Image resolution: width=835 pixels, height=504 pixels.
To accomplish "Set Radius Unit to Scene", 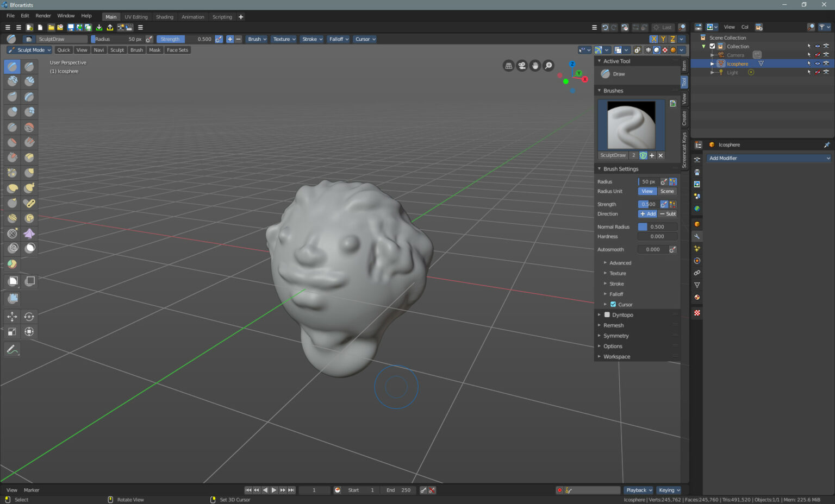I will click(667, 191).
